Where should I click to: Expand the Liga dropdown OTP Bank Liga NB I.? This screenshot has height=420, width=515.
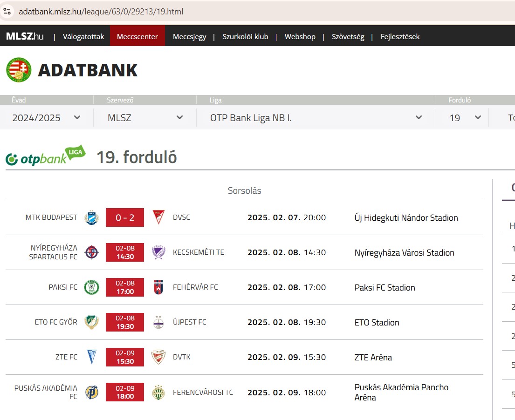[x=316, y=117]
